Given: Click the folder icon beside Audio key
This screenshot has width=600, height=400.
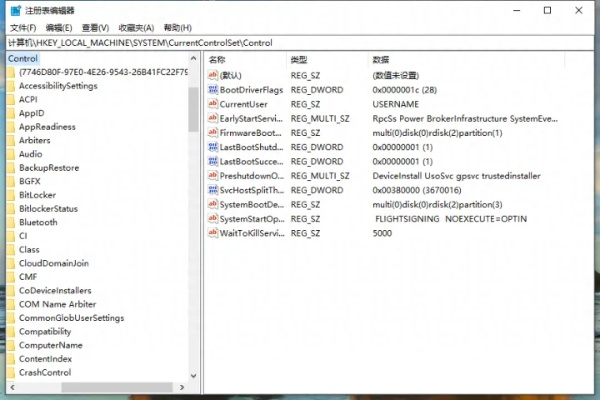Looking at the screenshot, I should click(10, 154).
